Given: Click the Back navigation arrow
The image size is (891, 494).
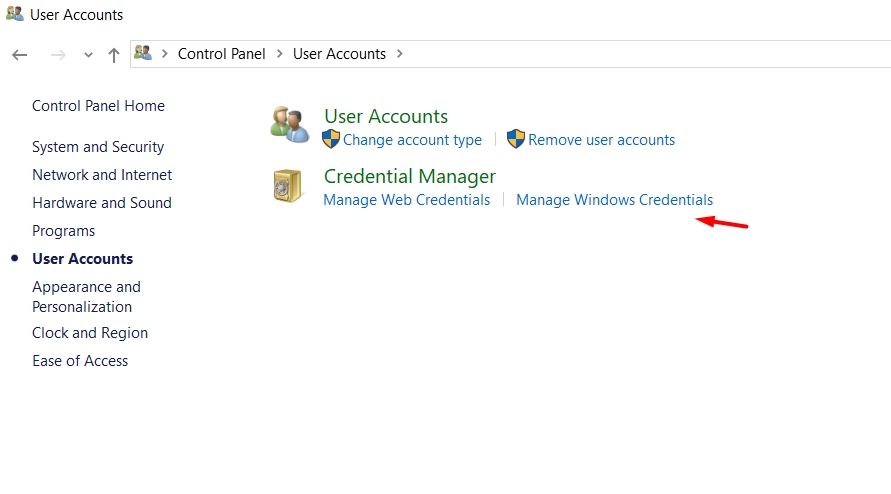Looking at the screenshot, I should point(20,55).
